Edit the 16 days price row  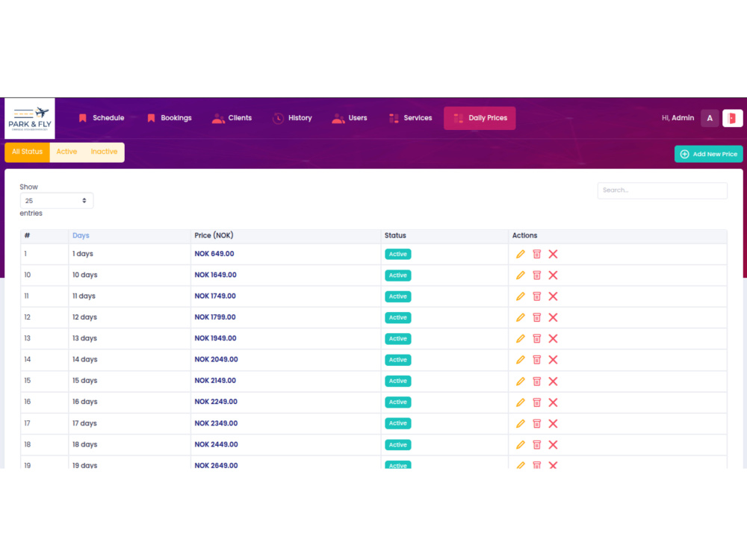(x=520, y=402)
